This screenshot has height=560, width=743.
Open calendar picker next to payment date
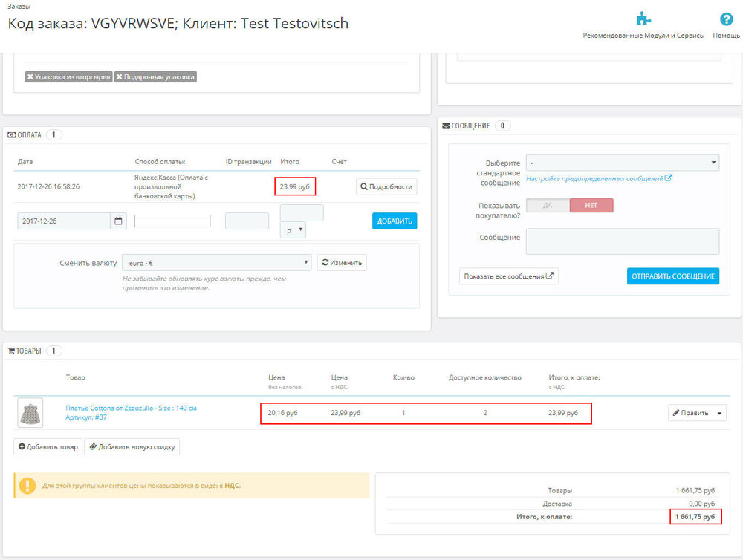tap(118, 221)
